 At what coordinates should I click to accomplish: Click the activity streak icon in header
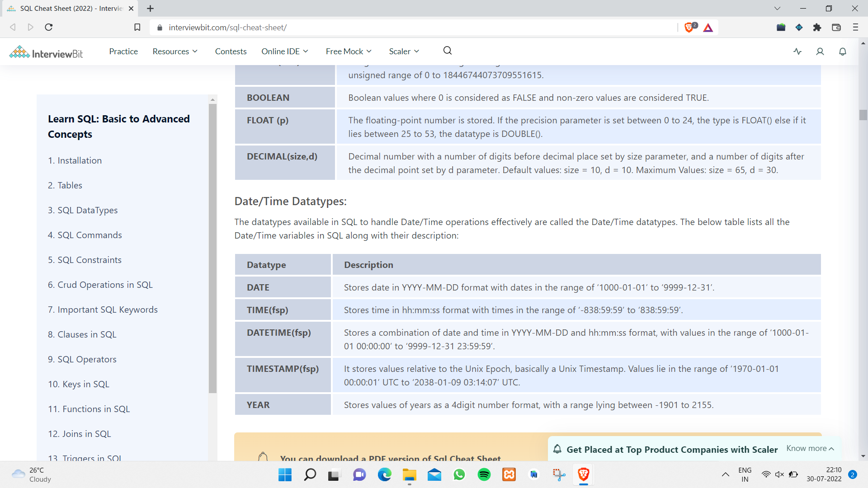click(x=797, y=52)
